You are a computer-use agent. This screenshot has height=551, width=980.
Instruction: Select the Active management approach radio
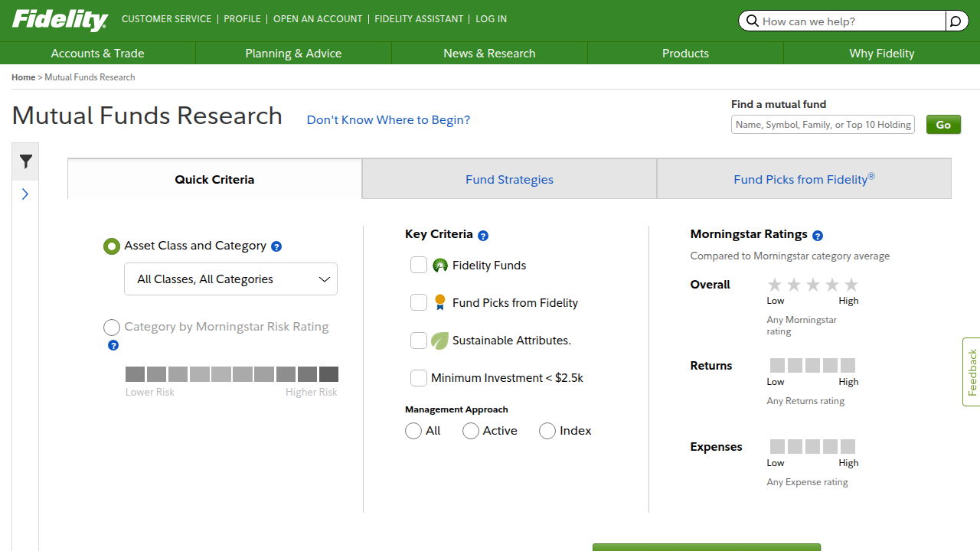click(x=471, y=431)
